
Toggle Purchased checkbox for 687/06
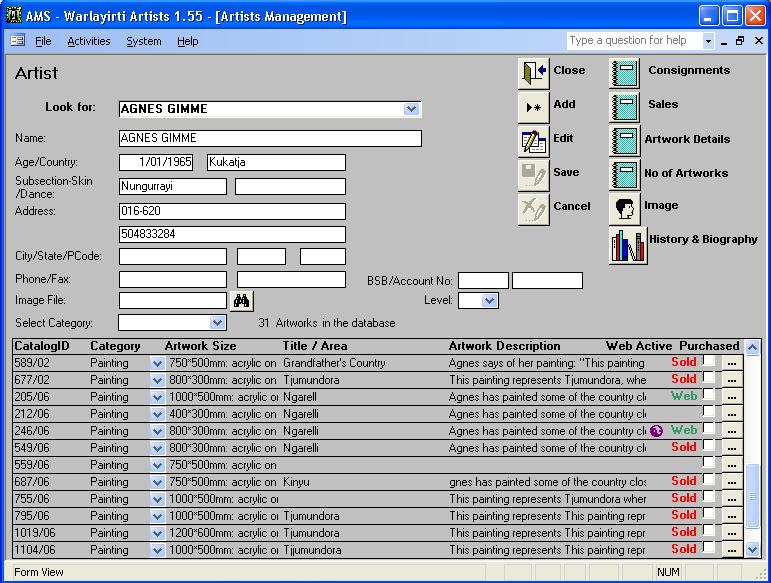pyautogui.click(x=709, y=479)
